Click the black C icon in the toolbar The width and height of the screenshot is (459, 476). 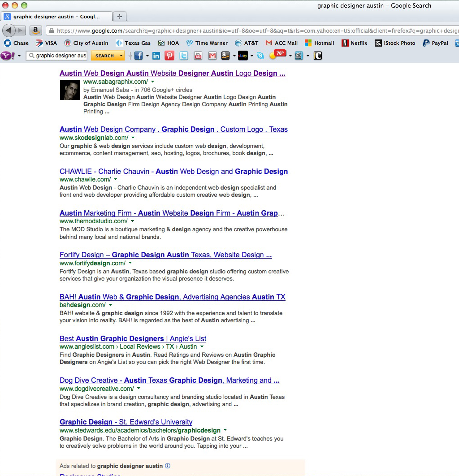(318, 56)
